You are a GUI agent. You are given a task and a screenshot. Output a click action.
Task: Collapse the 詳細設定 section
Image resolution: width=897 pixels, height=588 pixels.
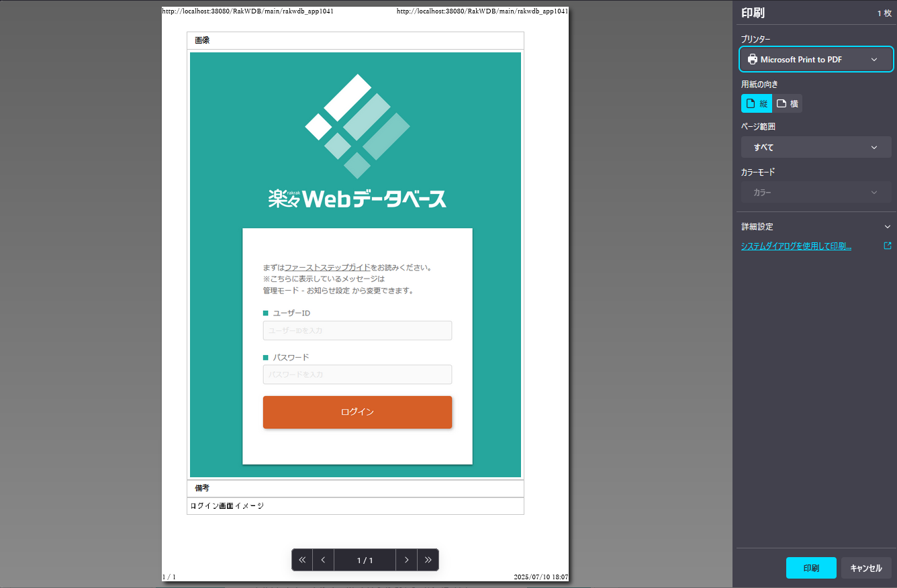click(887, 226)
